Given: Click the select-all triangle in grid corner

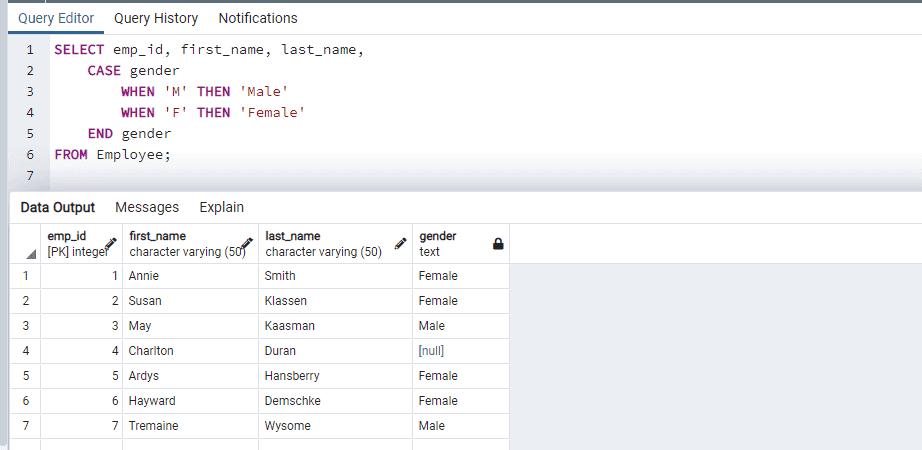Looking at the screenshot, I should pyautogui.click(x=30, y=253).
